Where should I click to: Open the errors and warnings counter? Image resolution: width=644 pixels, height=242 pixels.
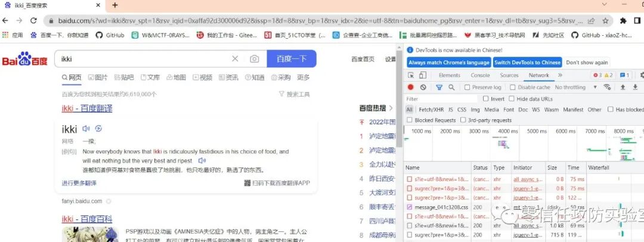tap(603, 75)
